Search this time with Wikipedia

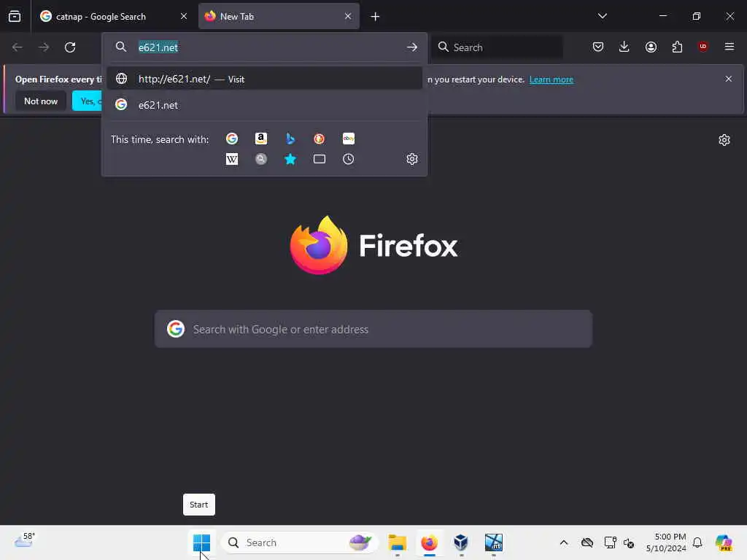232,159
